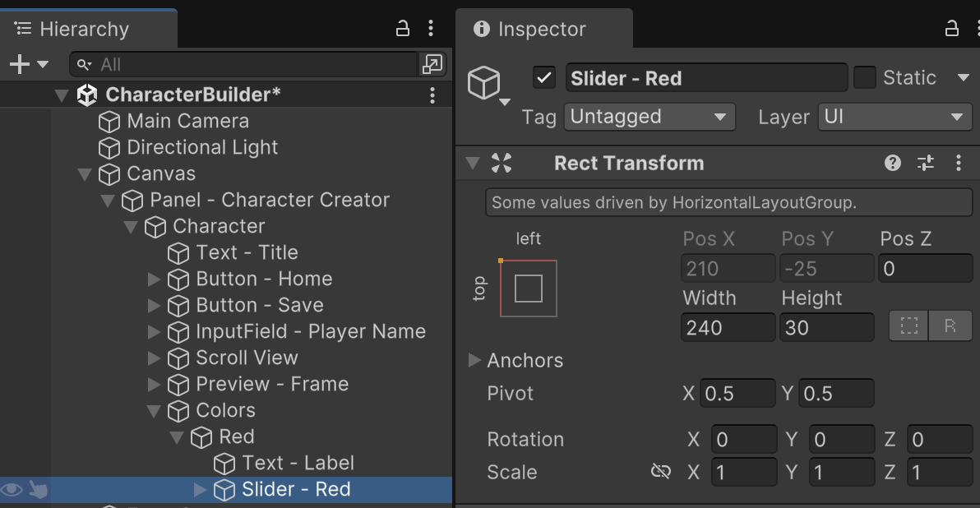Click the Width input field

pos(728,327)
